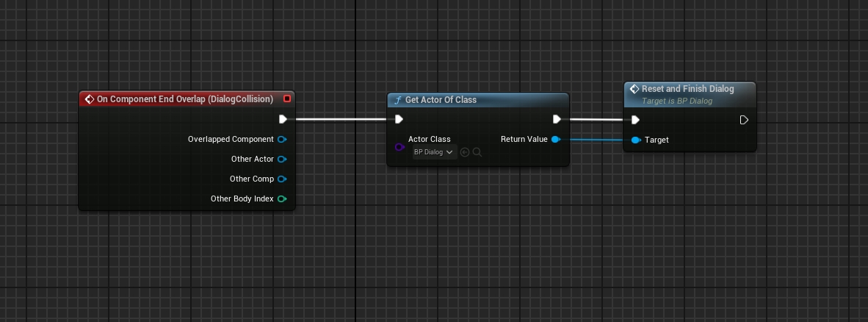Click the red delegate pin on the End Overlap event
This screenshot has width=868, height=322.
click(287, 99)
